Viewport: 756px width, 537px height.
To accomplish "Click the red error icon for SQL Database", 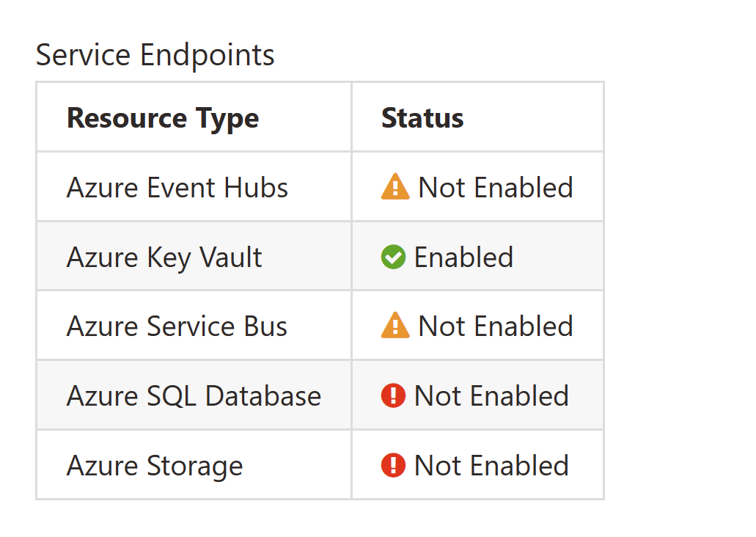I will click(393, 396).
